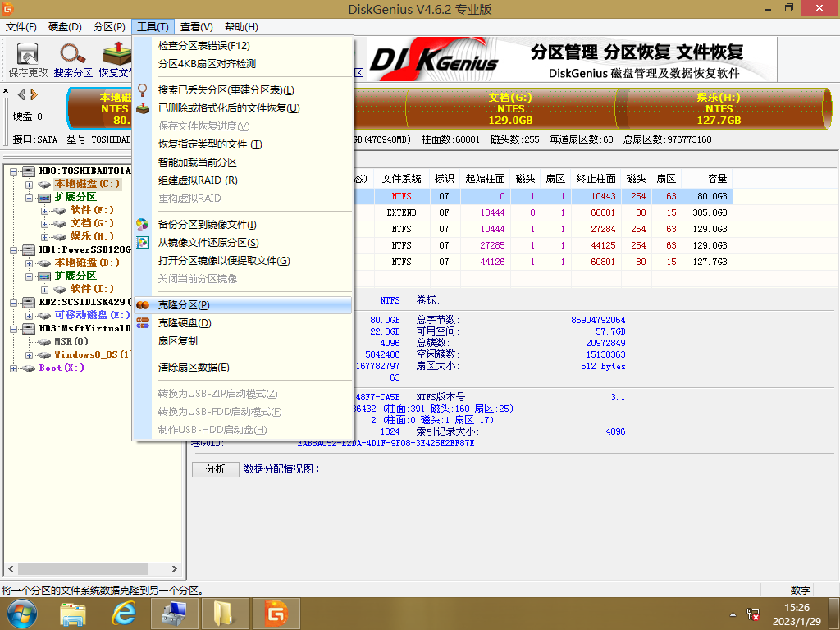Click the 文档(G:) partition bar segment
840x630 pixels.
coord(510,109)
